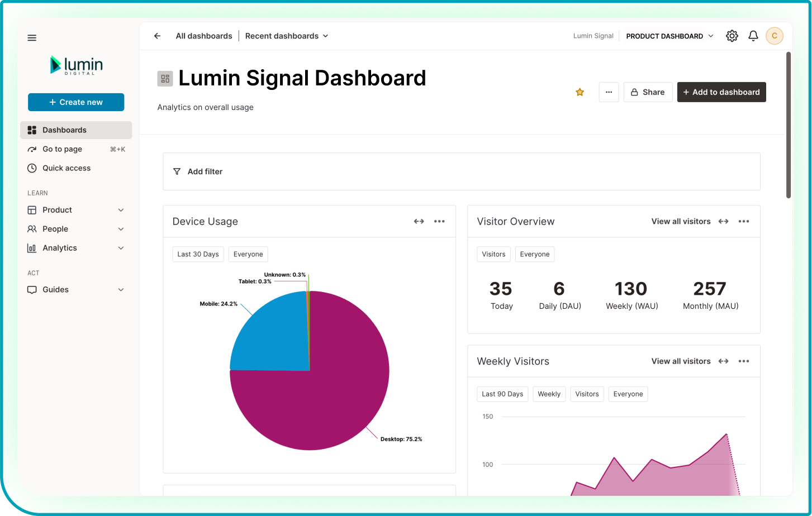Open user avatar C menu

775,36
